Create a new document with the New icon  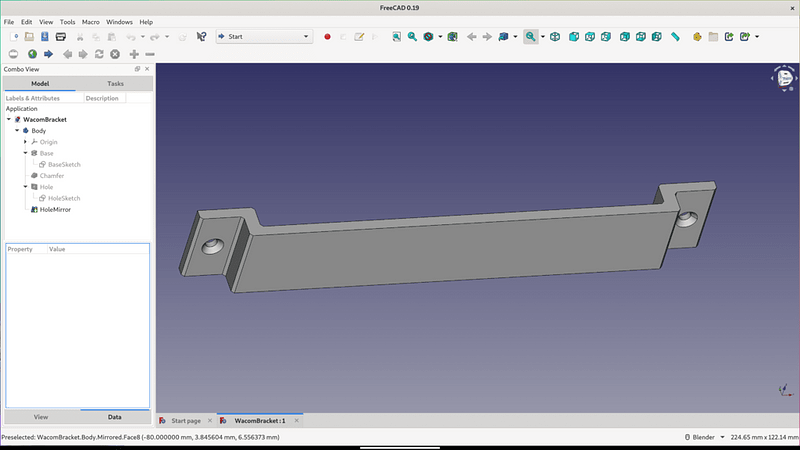pos(14,37)
